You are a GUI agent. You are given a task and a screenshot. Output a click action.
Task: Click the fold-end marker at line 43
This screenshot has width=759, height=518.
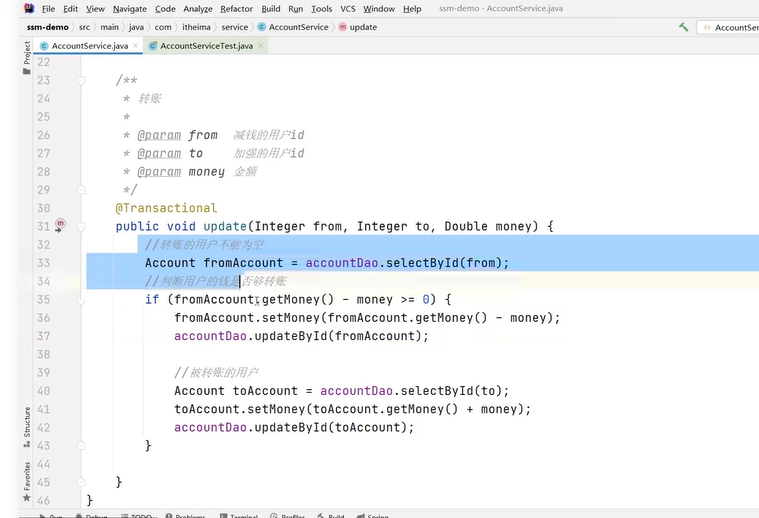81,445
